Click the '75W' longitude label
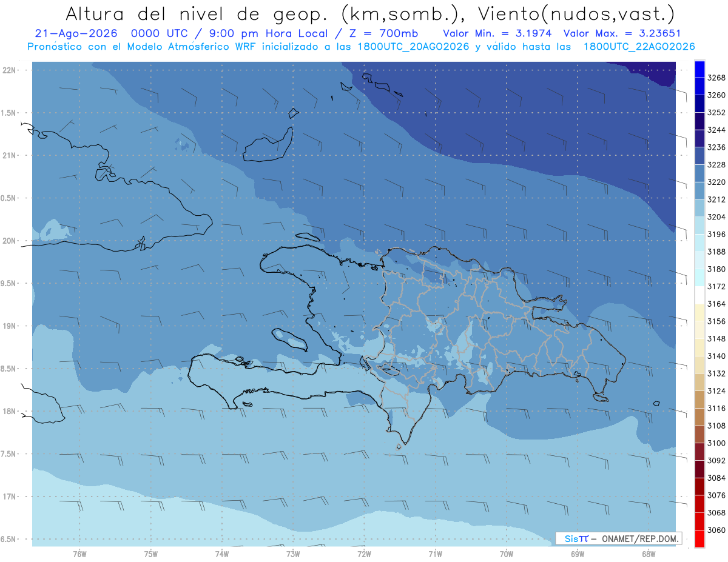Image resolution: width=728 pixels, height=562 pixels. pos(150,554)
